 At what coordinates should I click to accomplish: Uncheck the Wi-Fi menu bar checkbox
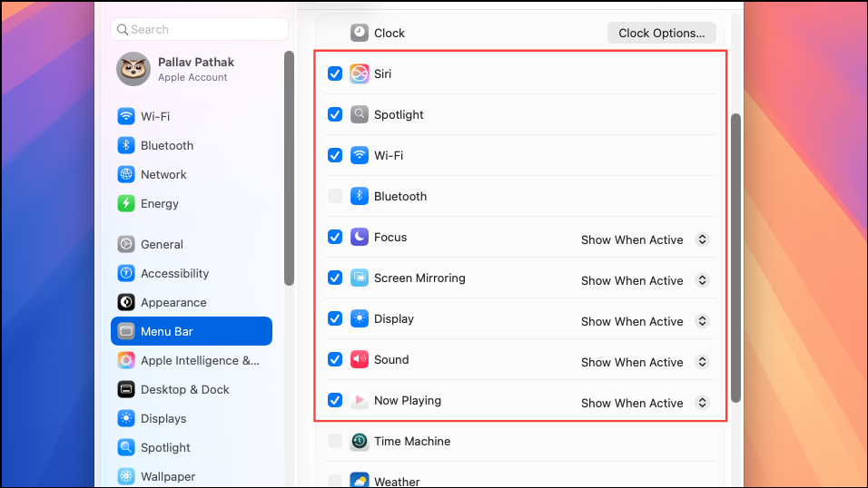click(x=335, y=155)
